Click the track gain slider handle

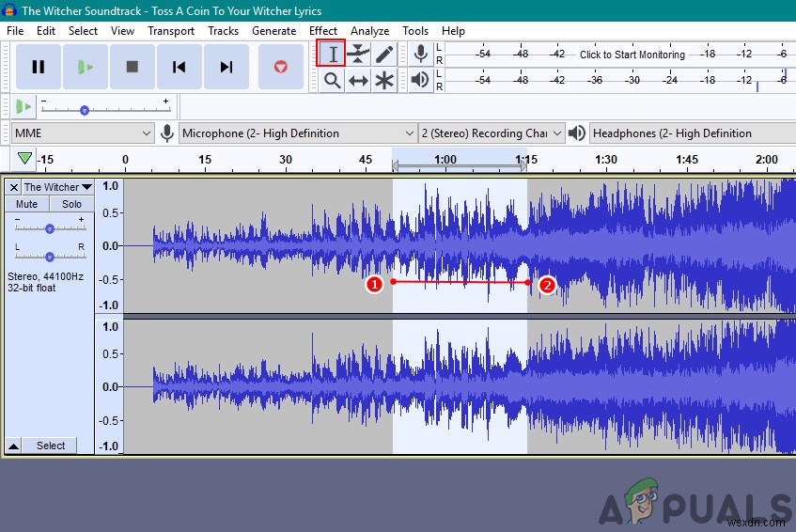tap(49, 229)
